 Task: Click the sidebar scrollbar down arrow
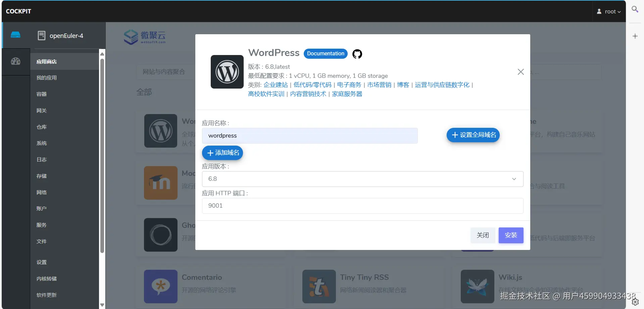click(102, 305)
